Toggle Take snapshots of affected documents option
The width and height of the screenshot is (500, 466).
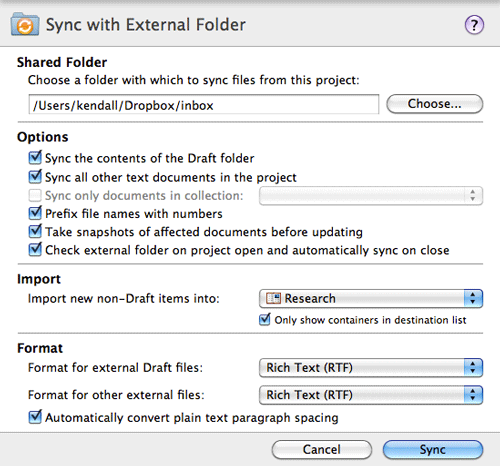(x=35, y=231)
